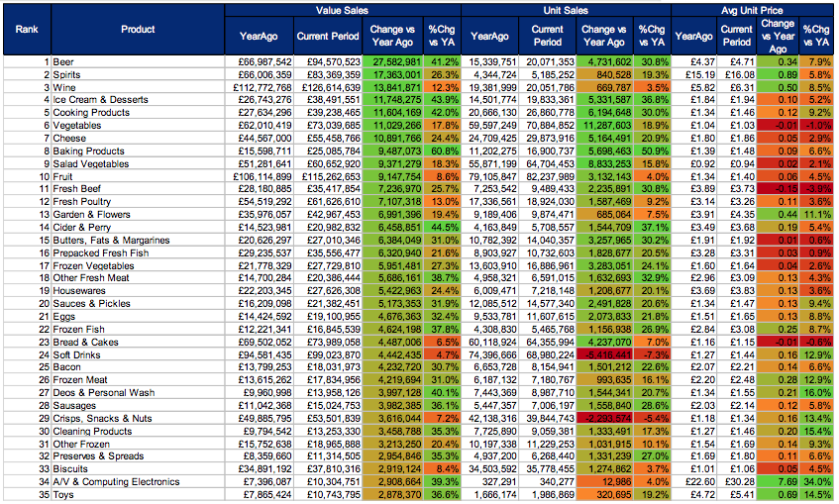Viewport: 839px width, 504px height.
Task: Select the Cleaning Products cell
Action: [x=138, y=432]
